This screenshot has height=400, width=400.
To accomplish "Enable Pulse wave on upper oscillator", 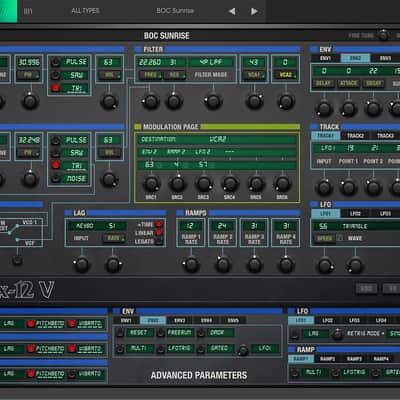I will (x=56, y=62).
